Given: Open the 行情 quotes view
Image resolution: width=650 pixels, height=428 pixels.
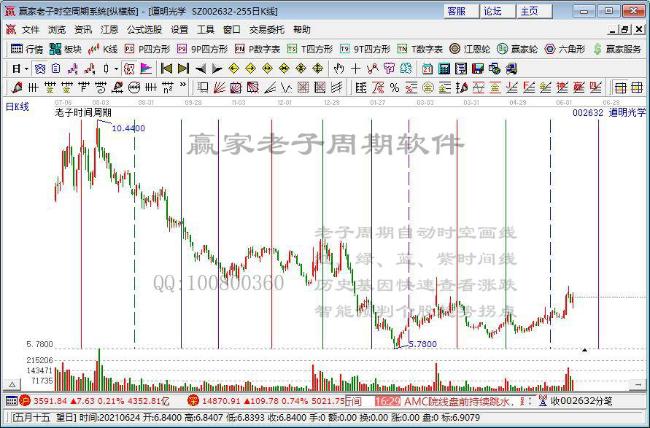Looking at the screenshot, I should pos(27,49).
